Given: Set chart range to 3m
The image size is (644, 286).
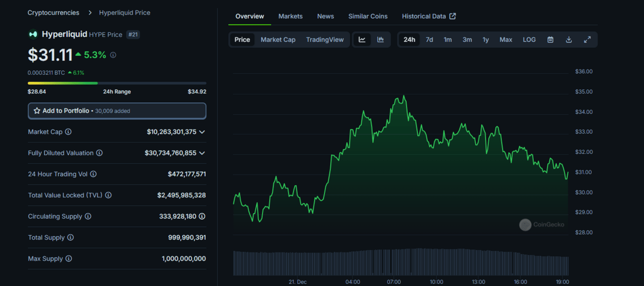Looking at the screenshot, I should 467,39.
